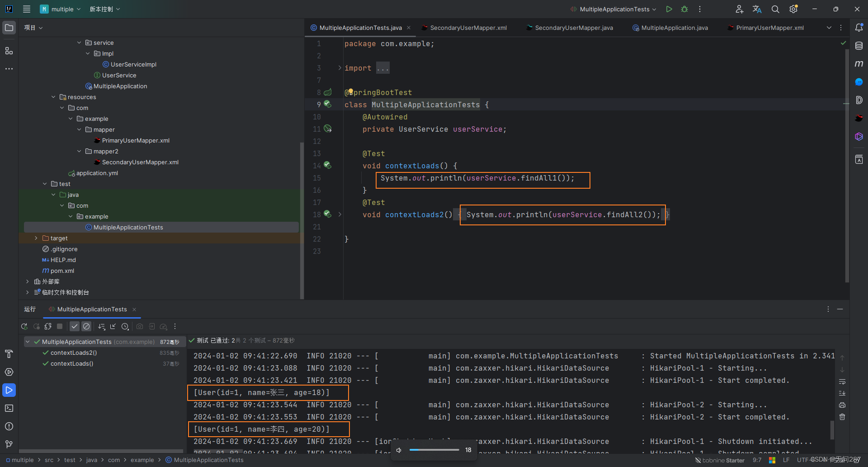Image resolution: width=868 pixels, height=467 pixels.
Task: Print console output printer icon
Action: click(842, 405)
